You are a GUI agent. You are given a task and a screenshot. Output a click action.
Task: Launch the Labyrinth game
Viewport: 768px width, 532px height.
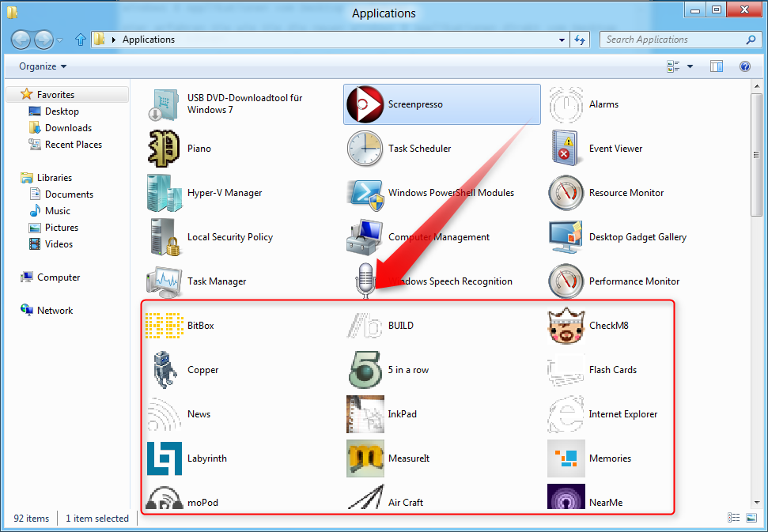pyautogui.click(x=207, y=458)
